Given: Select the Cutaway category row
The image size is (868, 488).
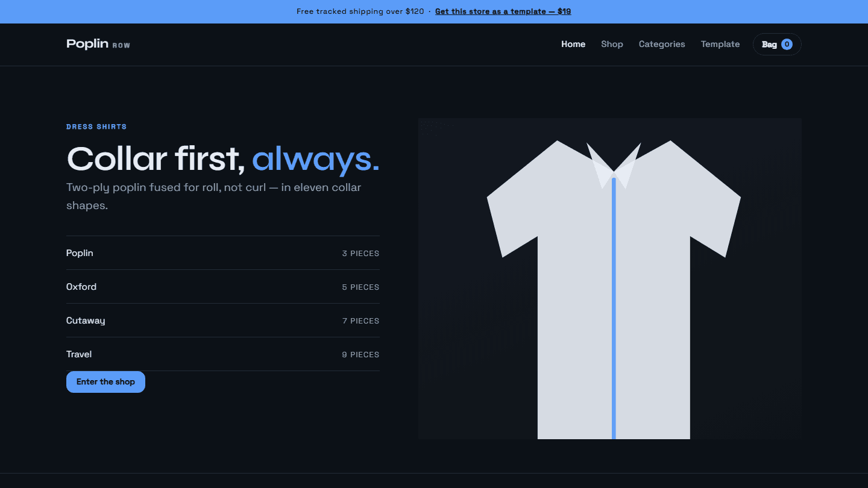Looking at the screenshot, I should [223, 321].
